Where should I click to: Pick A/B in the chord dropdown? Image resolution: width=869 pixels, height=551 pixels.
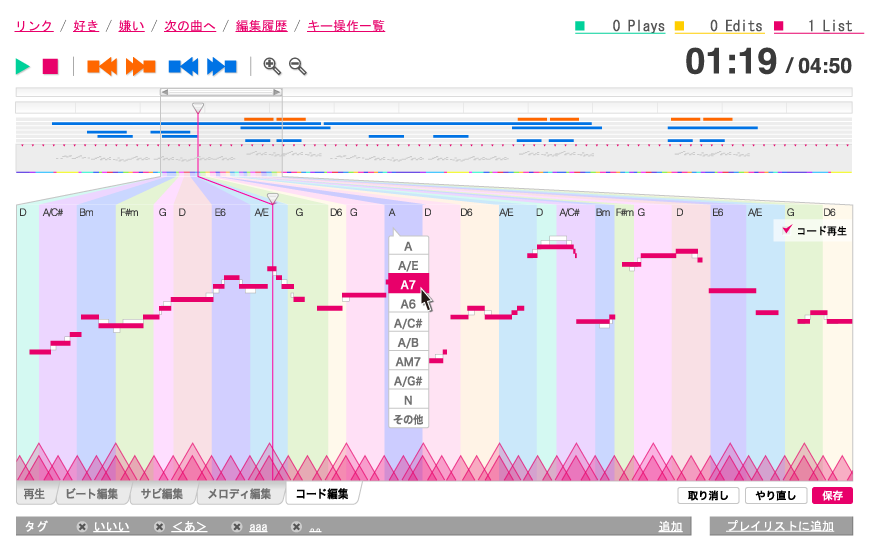408,343
